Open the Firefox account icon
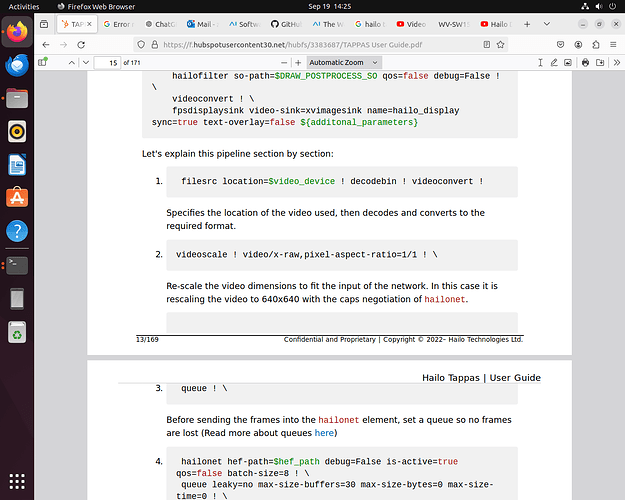625x500 pixels. (578, 45)
